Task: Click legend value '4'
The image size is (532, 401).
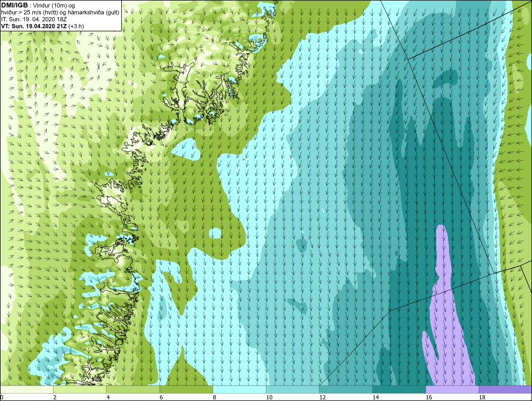Action: point(108,397)
